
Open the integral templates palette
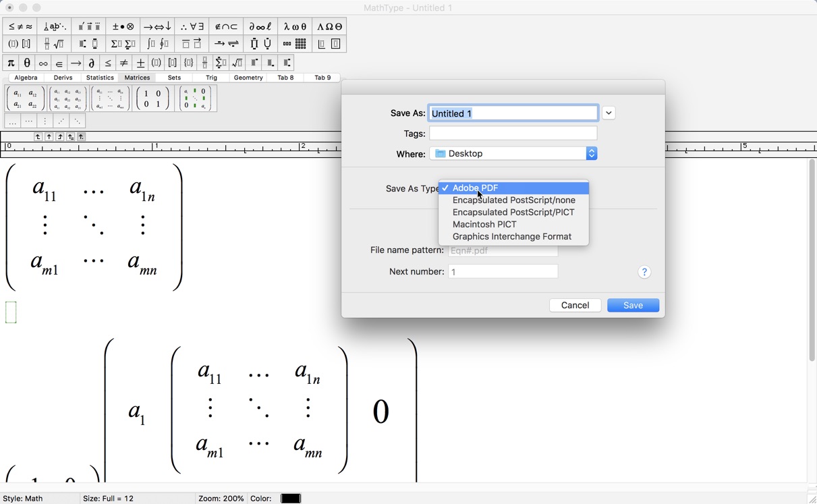(161, 43)
